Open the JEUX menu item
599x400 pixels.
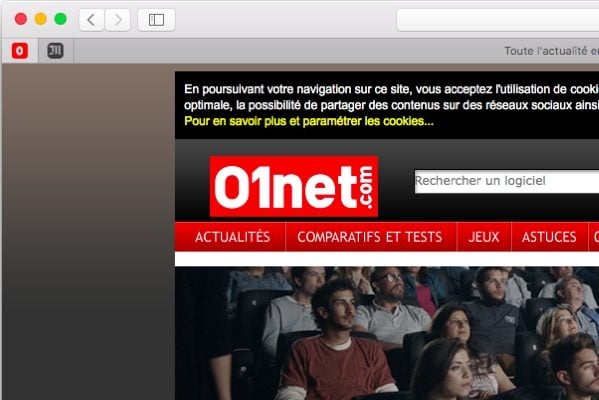click(x=484, y=237)
